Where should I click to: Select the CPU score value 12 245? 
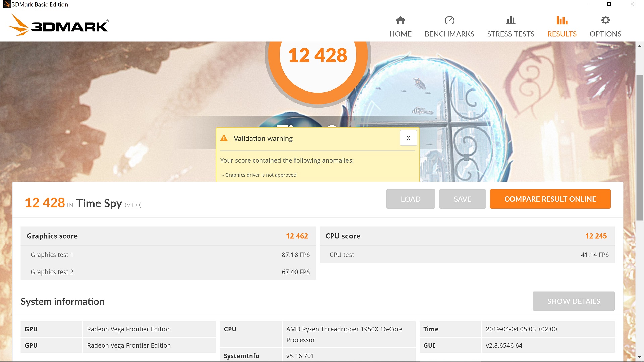(596, 236)
